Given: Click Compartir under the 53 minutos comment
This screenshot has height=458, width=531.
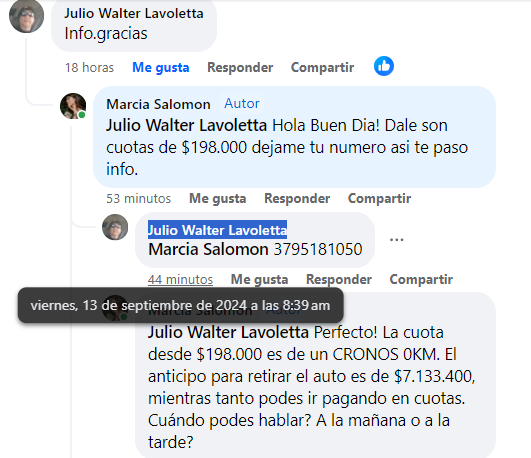Looking at the screenshot, I should pyautogui.click(x=379, y=199).
